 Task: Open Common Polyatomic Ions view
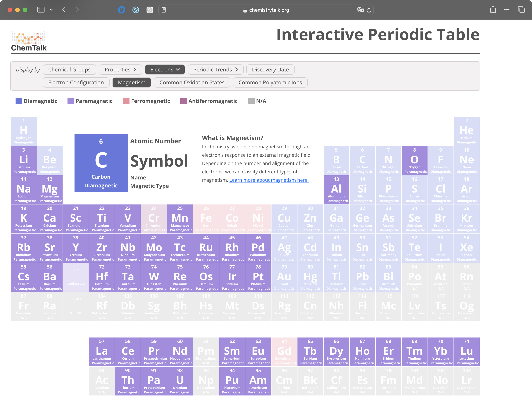pyautogui.click(x=270, y=82)
